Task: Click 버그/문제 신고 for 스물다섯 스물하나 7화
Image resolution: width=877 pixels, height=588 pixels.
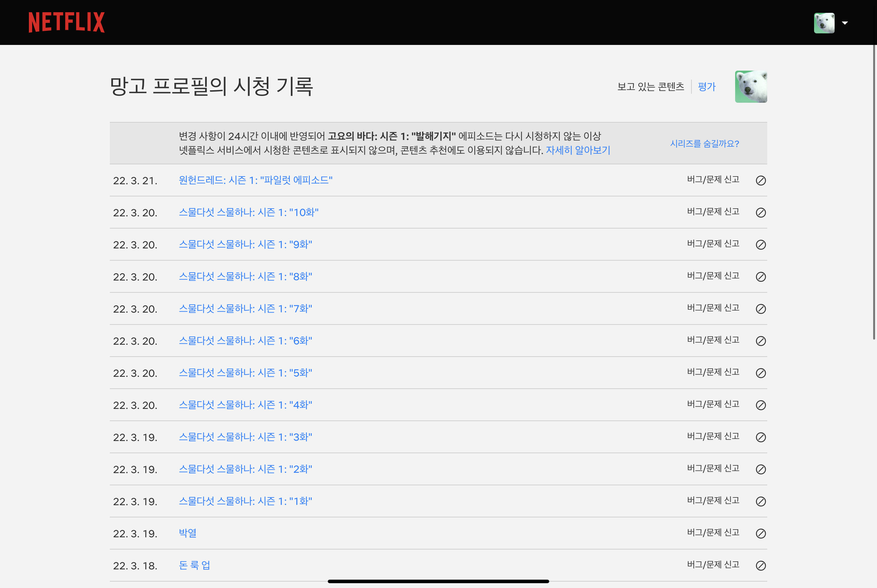Action: pos(713,308)
